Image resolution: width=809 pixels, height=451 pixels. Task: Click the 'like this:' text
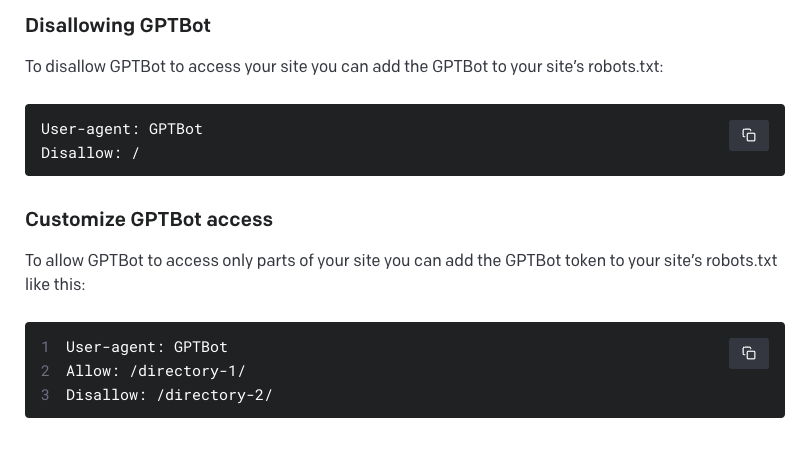point(55,284)
